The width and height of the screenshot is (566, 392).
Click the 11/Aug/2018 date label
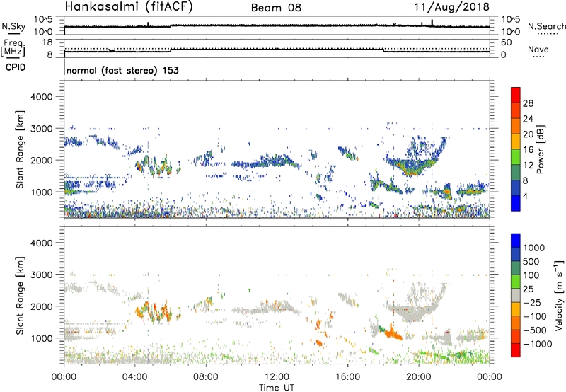pyautogui.click(x=451, y=7)
